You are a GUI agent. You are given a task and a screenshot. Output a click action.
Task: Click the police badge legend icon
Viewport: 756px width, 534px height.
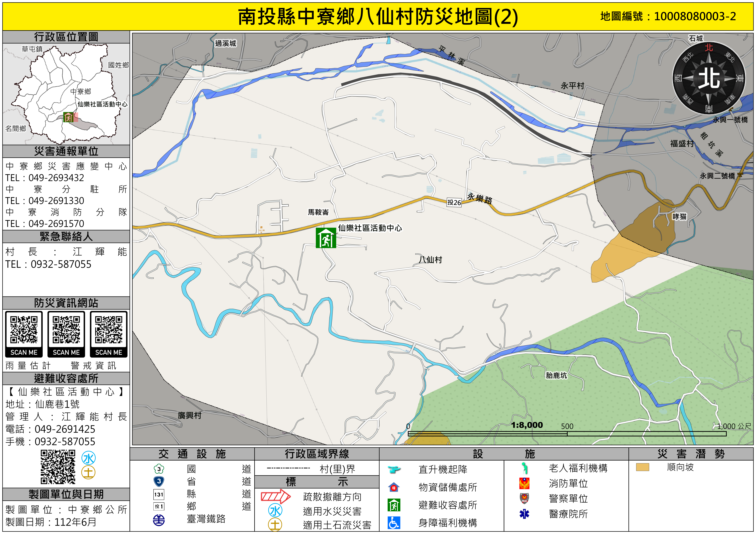[x=524, y=498]
